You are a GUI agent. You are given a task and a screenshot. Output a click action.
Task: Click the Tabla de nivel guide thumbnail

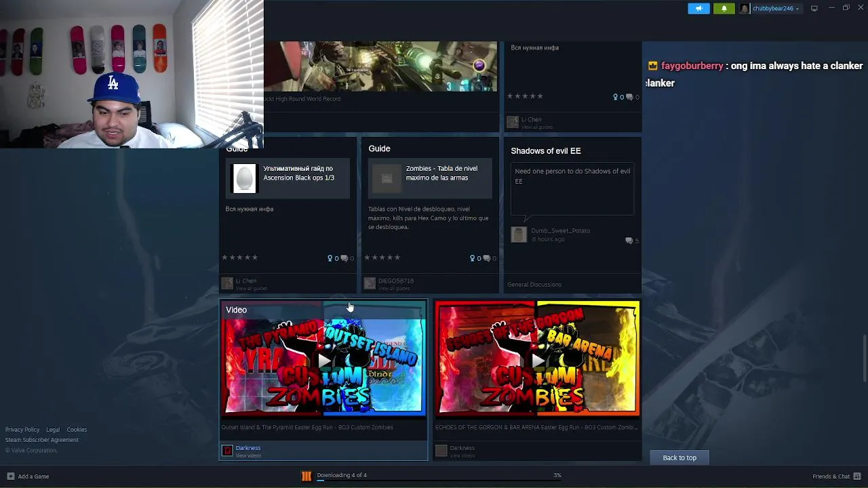(x=387, y=178)
